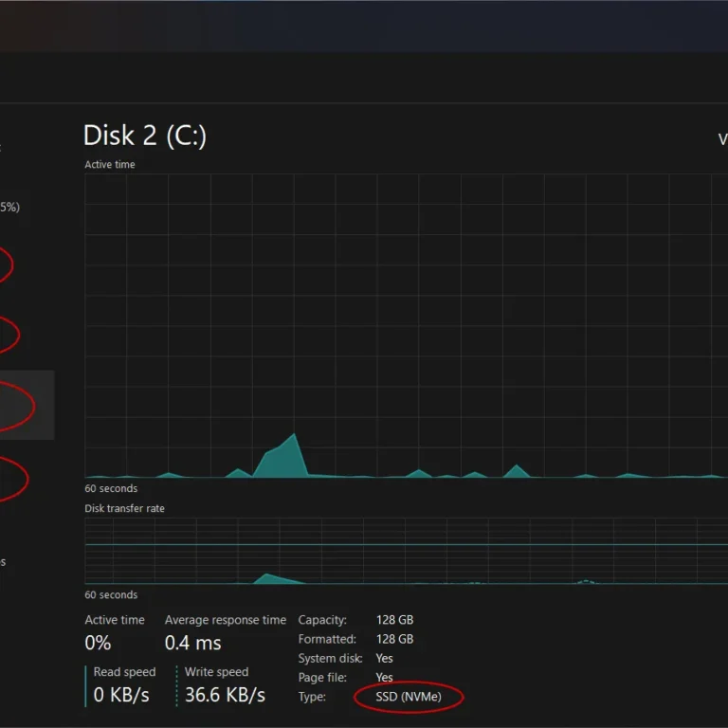Viewport: 728px width, 728px height.
Task: Select the SSD (NVMe) type value
Action: [409, 697]
